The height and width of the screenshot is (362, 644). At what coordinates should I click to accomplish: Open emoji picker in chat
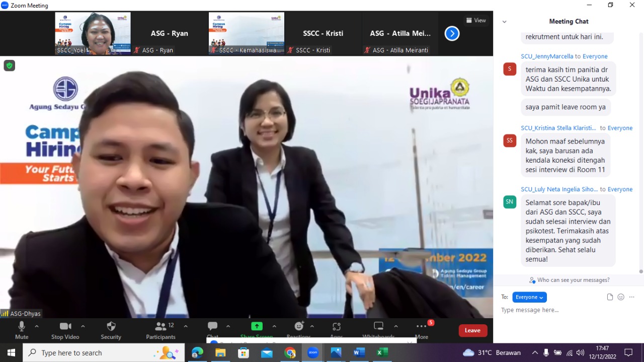click(621, 297)
